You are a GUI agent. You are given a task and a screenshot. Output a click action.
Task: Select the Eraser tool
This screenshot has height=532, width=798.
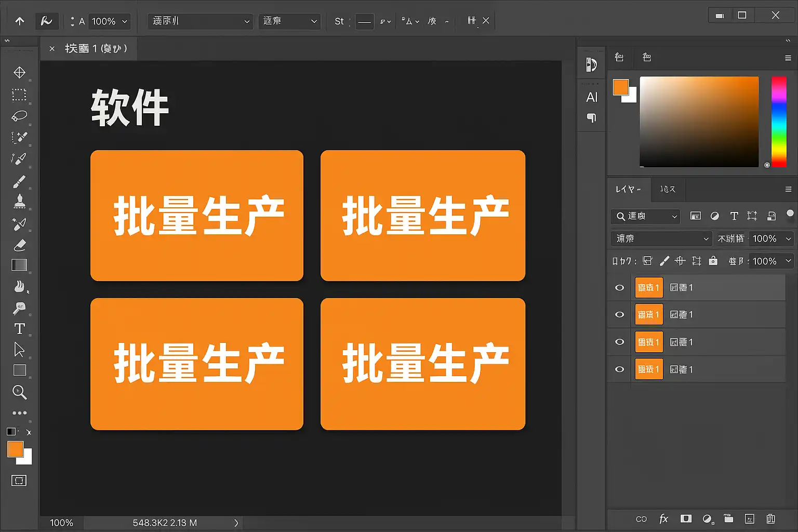point(19,245)
